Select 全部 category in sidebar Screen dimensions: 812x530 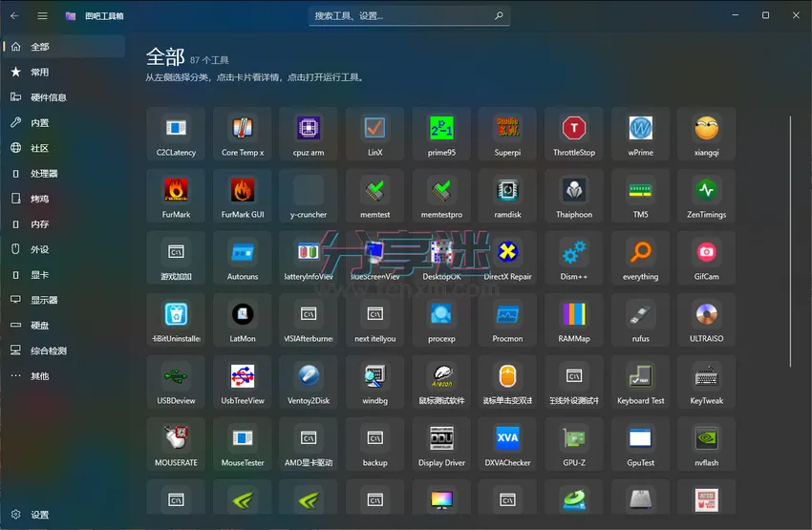(64, 47)
